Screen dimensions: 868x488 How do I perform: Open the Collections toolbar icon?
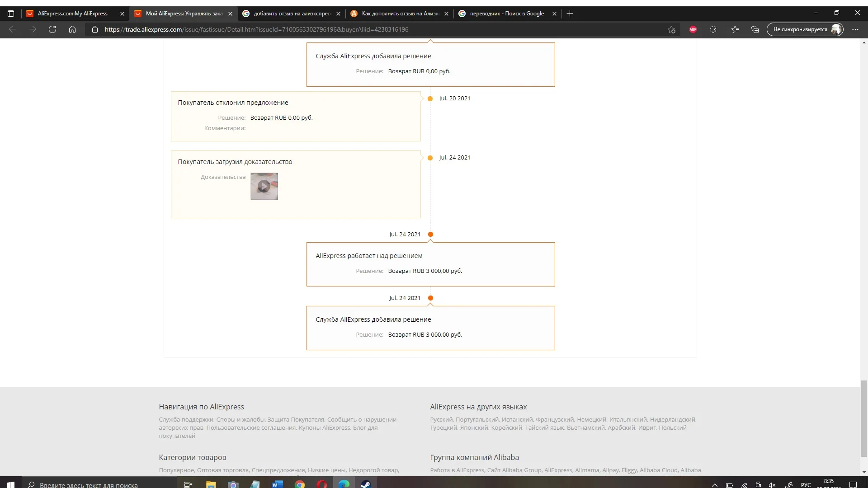(755, 29)
